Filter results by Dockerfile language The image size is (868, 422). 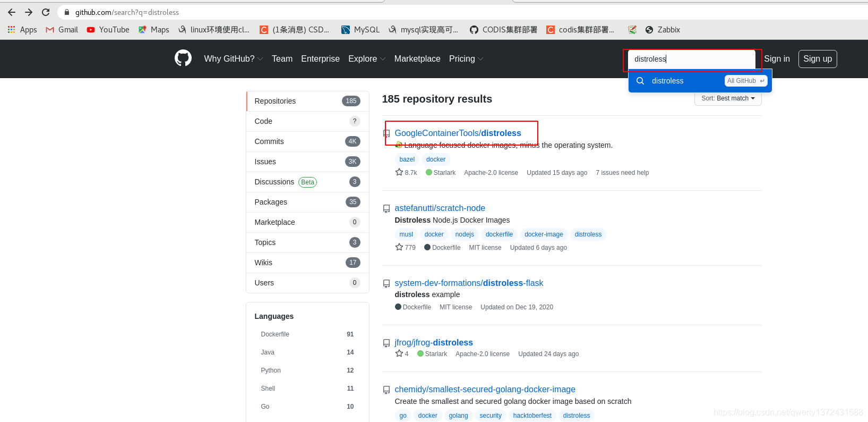tap(307, 334)
